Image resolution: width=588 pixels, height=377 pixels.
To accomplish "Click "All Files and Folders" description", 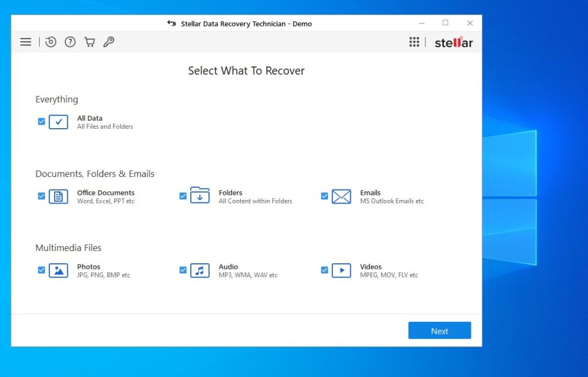I will (105, 126).
